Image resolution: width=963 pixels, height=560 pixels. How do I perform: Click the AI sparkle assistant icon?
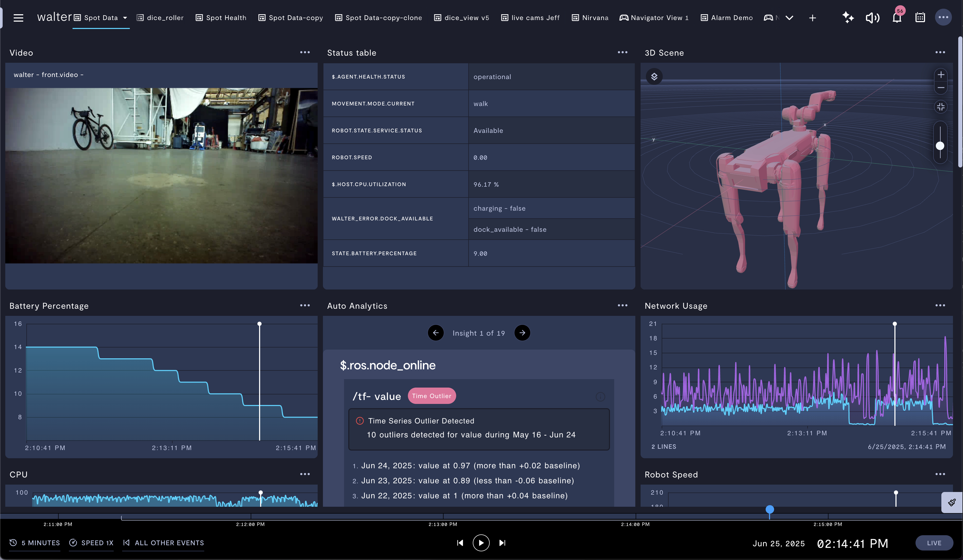click(848, 18)
